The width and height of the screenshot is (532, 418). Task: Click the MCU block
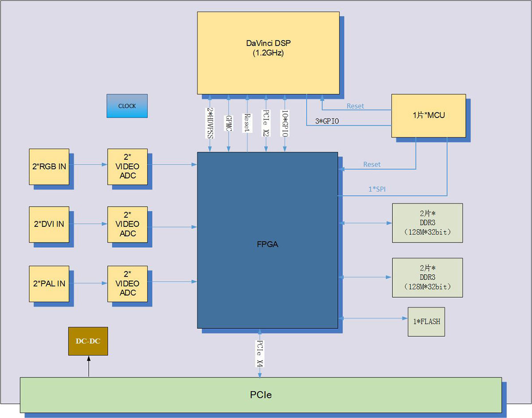click(x=428, y=115)
